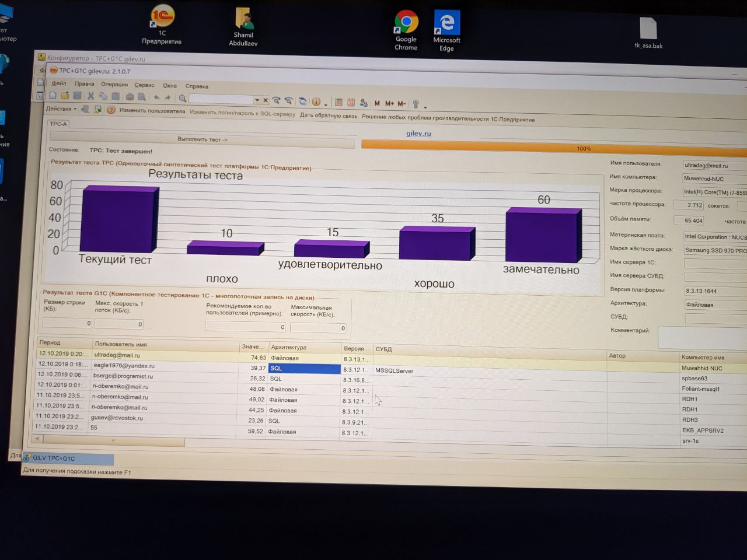This screenshot has height=560, width=747.
Task: Click Решение любых проблем производительности link
Action: coord(448,118)
